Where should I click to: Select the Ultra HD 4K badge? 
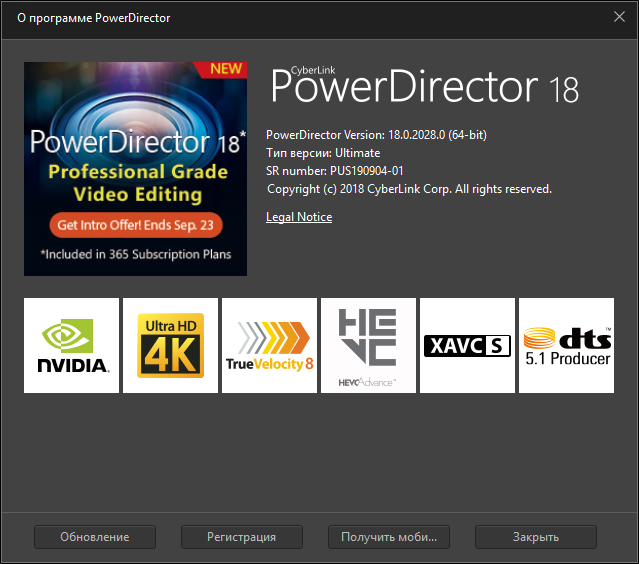pyautogui.click(x=170, y=345)
